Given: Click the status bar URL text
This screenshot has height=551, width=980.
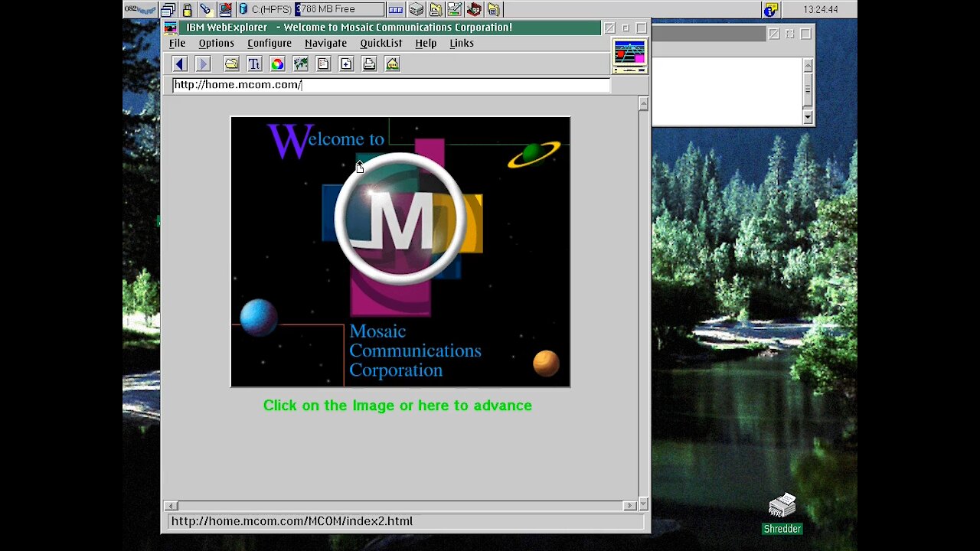Looking at the screenshot, I should 292,521.
